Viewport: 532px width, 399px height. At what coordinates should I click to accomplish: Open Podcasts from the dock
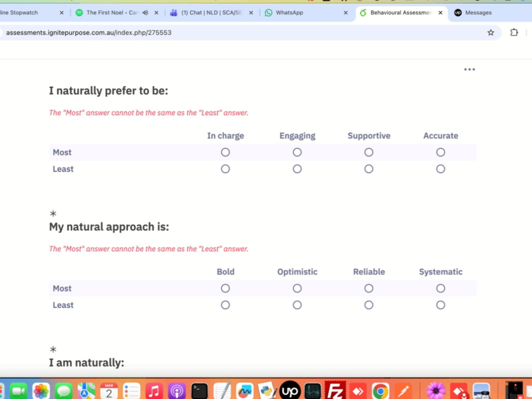[177, 391]
